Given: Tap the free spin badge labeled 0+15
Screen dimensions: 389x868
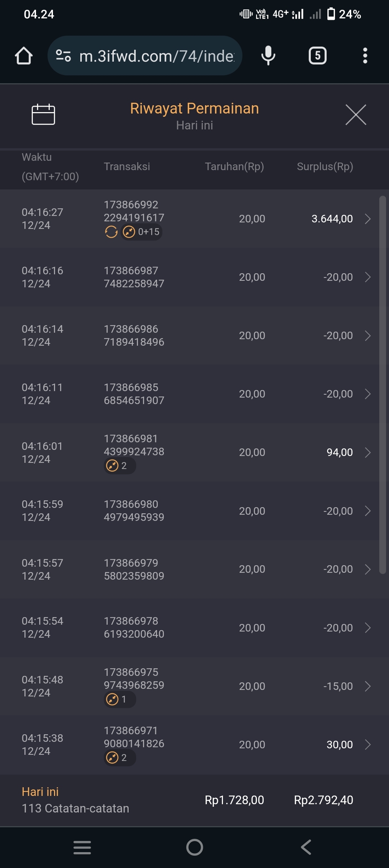Looking at the screenshot, I should [142, 232].
